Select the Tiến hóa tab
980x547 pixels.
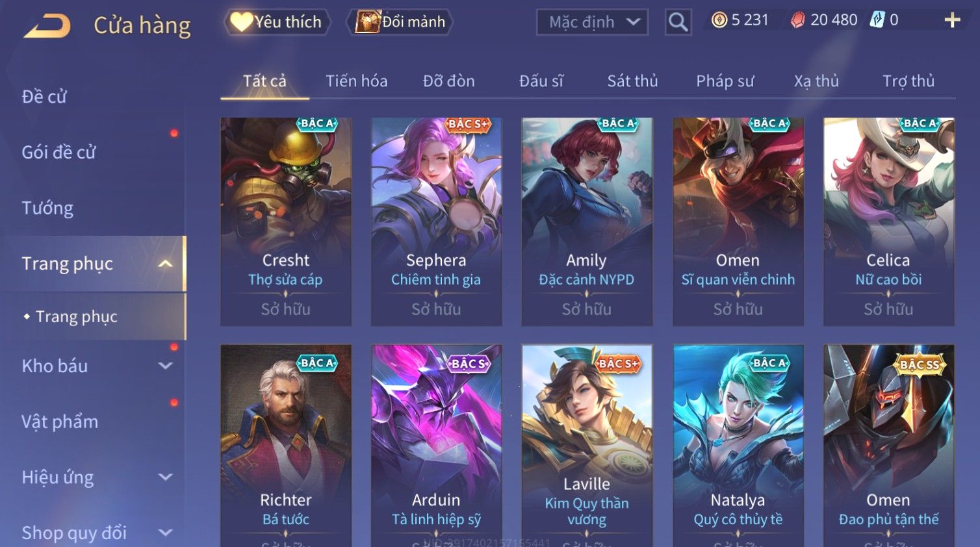pyautogui.click(x=356, y=81)
